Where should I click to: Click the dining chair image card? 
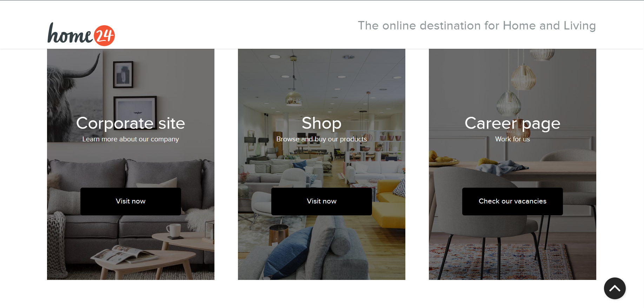pos(512,164)
